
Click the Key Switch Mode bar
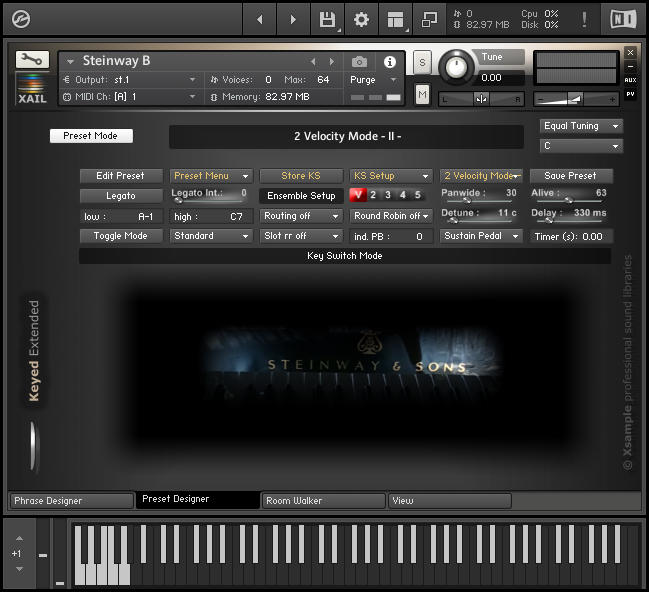point(345,256)
